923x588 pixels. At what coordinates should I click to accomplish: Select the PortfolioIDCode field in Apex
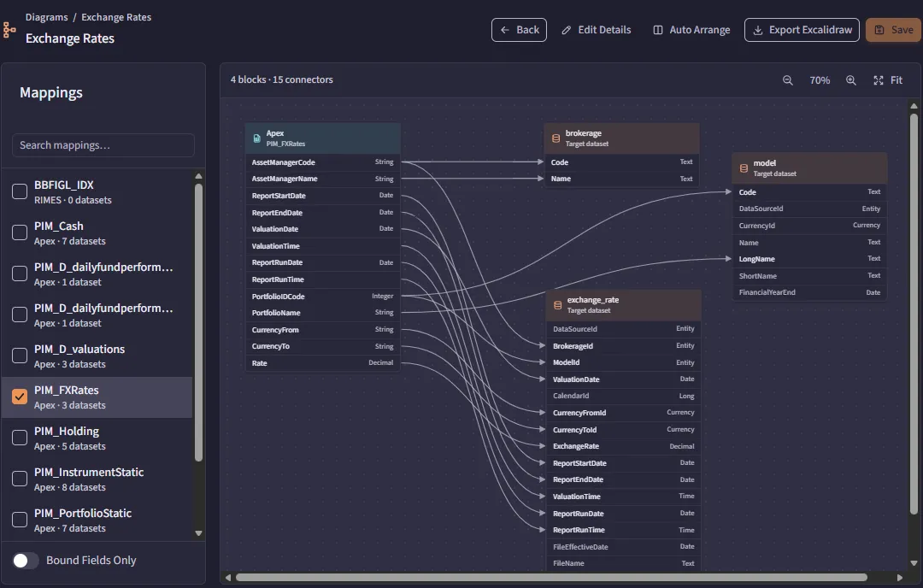tap(322, 296)
